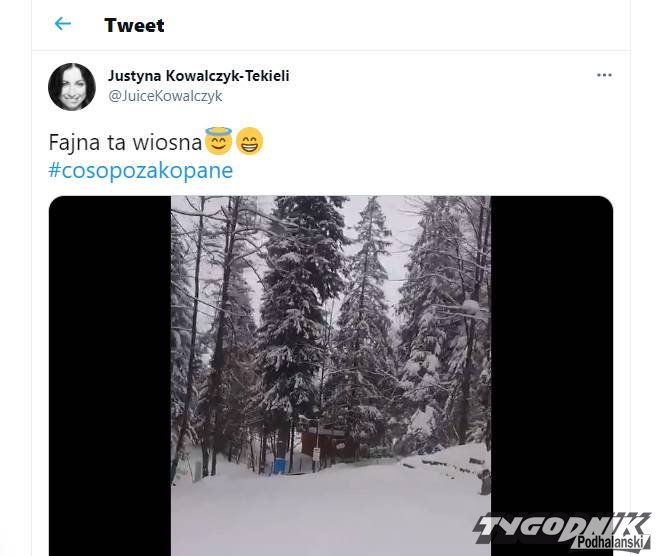Click the Tygodnik Podhalański watermark logo

click(563, 530)
